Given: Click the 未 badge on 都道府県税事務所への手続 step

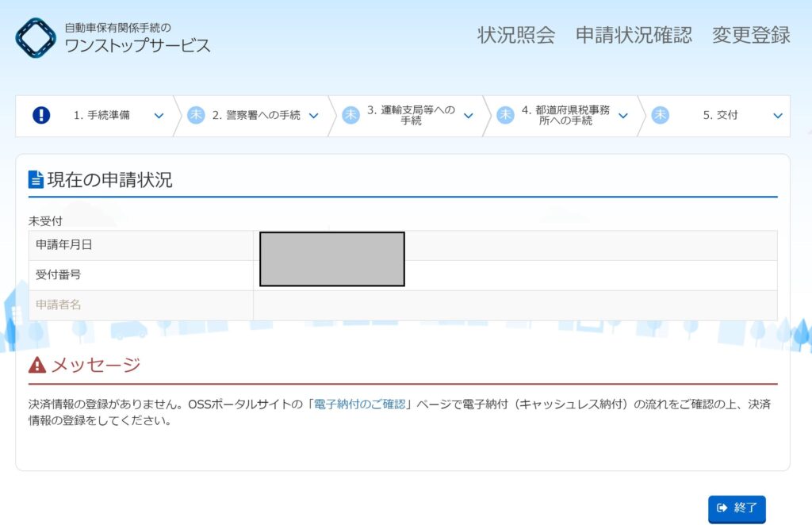Looking at the screenshot, I should (505, 115).
